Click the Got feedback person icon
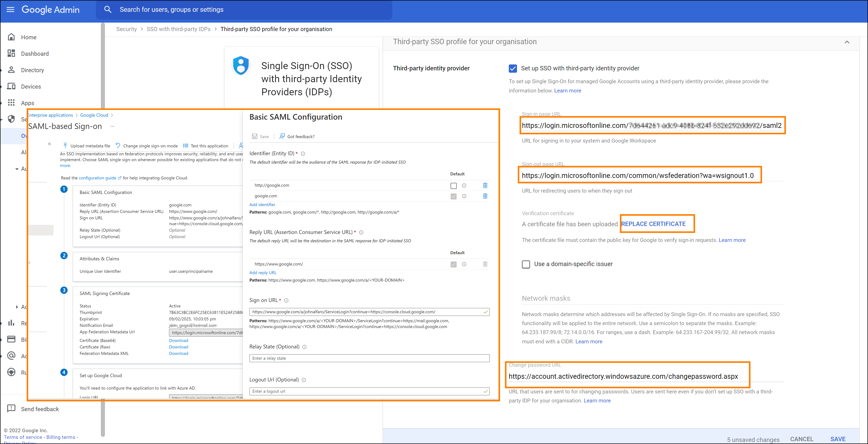868x444 pixels. pos(282,136)
